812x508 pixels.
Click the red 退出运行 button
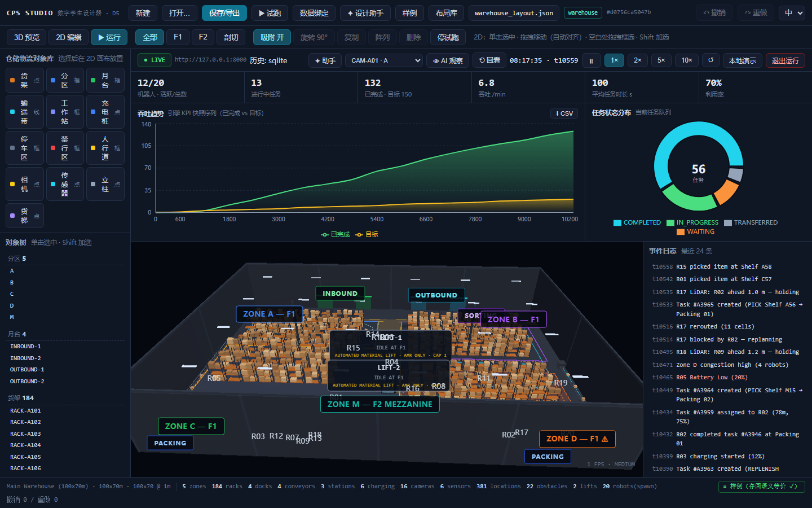[785, 60]
